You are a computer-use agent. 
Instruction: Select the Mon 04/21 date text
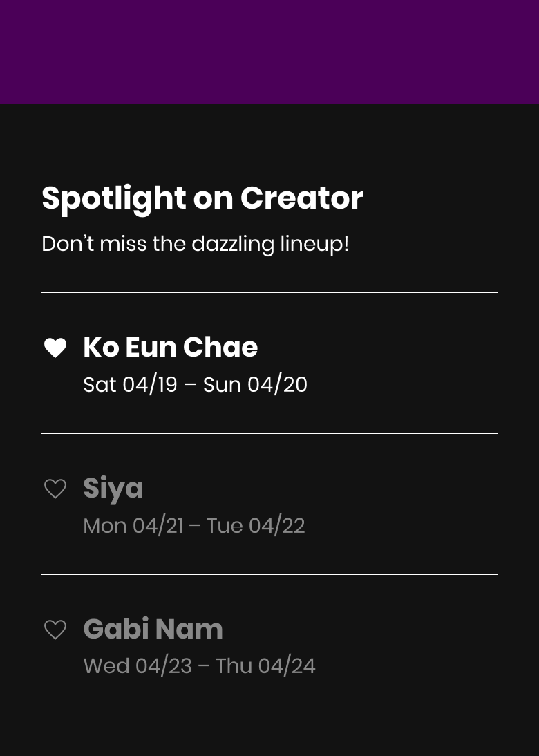click(133, 526)
